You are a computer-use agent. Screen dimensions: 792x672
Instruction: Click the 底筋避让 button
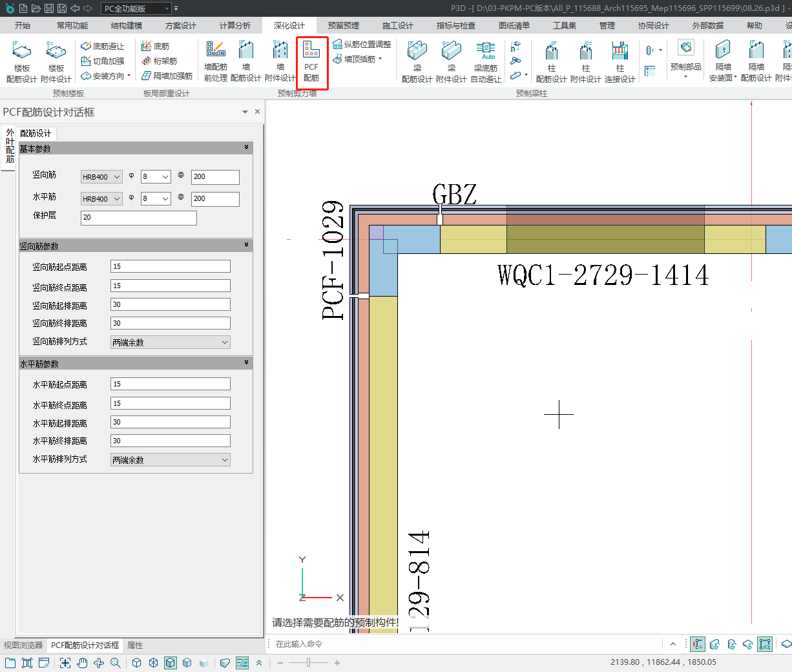pyautogui.click(x=103, y=46)
